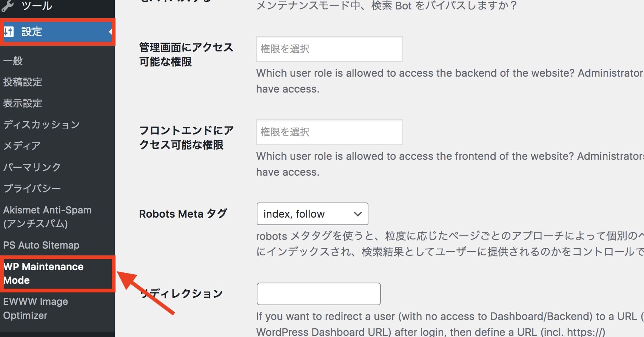Open プライバシー settings
Screen dimensions: 644x337
pyautogui.click(x=32, y=188)
